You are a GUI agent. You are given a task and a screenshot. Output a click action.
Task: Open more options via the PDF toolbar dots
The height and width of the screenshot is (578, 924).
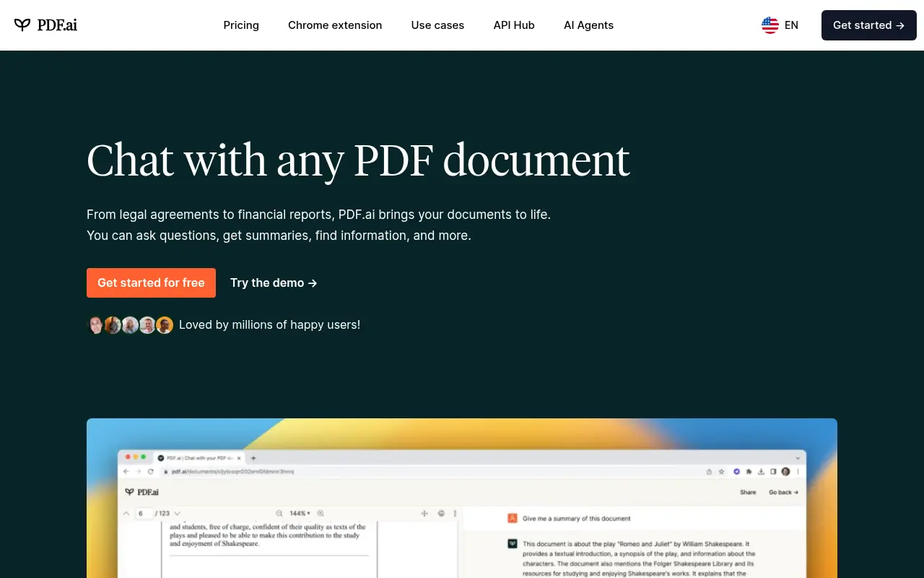454,513
